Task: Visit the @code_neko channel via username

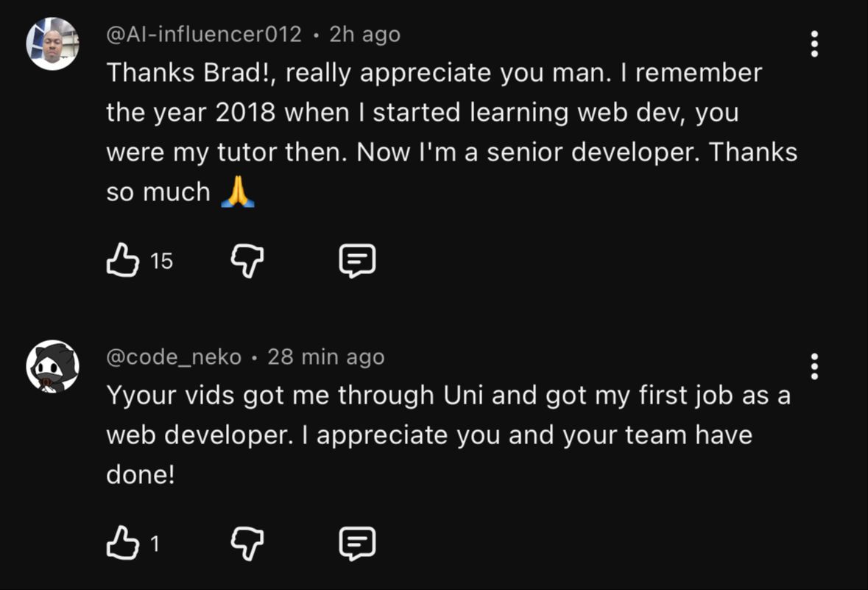Action: 174,357
